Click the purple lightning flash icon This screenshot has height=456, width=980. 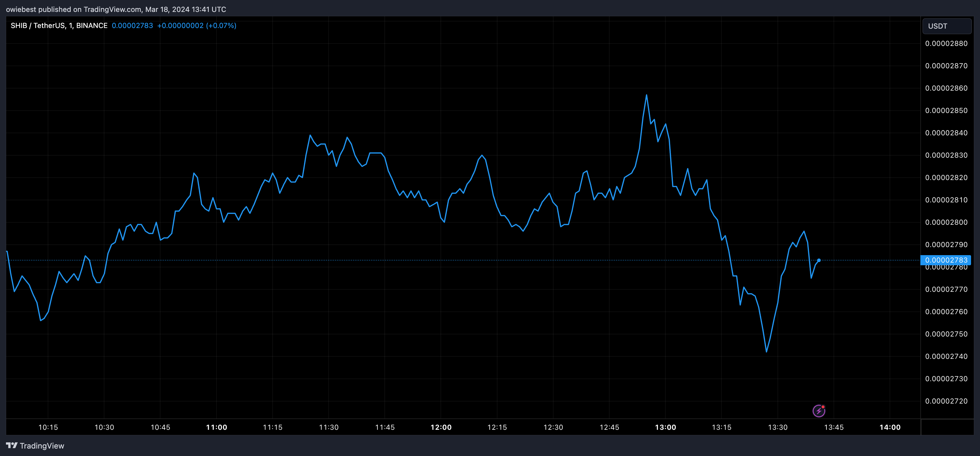pyautogui.click(x=819, y=411)
